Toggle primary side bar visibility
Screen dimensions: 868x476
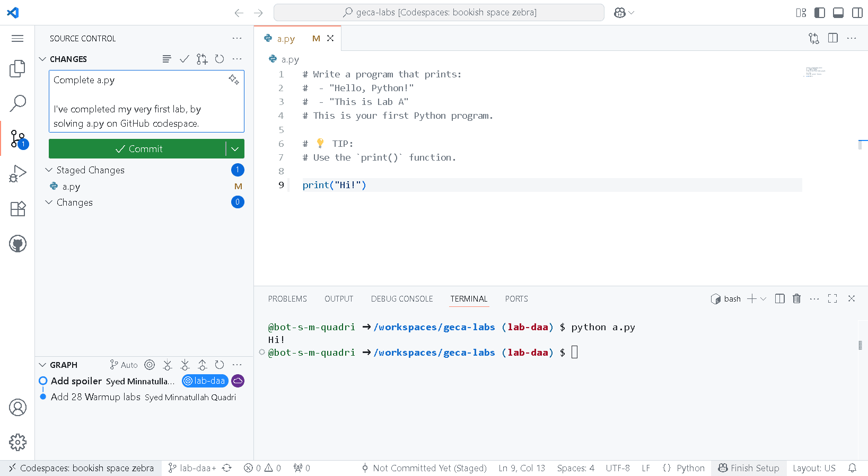[820, 13]
